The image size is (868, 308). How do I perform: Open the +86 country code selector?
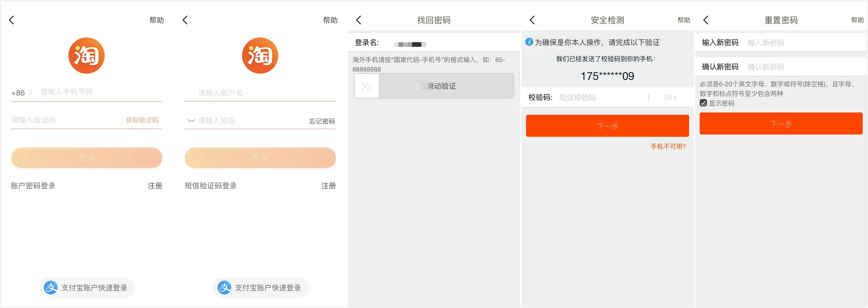22,93
